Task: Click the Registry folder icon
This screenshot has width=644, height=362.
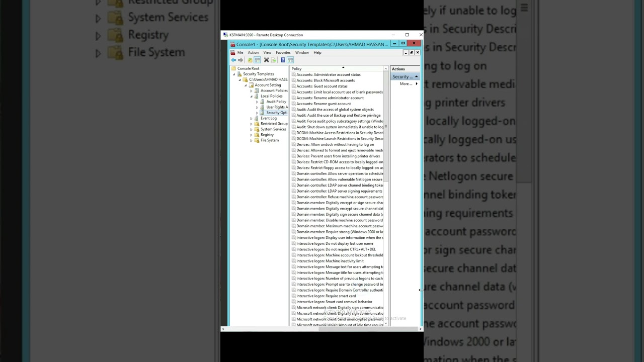Action: tap(257, 135)
